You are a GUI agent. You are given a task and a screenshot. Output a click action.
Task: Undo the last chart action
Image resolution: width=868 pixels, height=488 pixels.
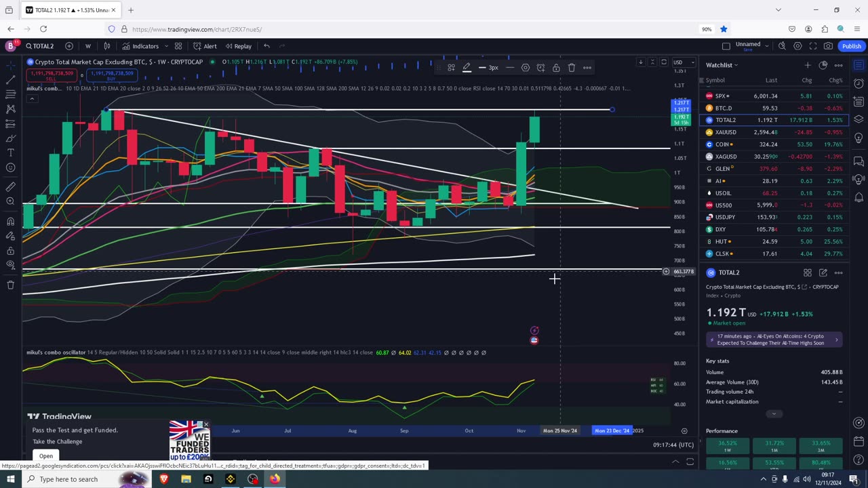(267, 46)
